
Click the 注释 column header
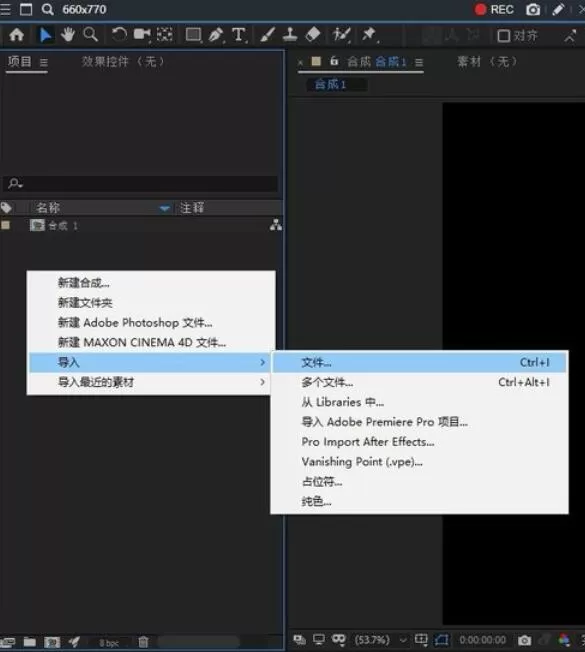coord(192,207)
